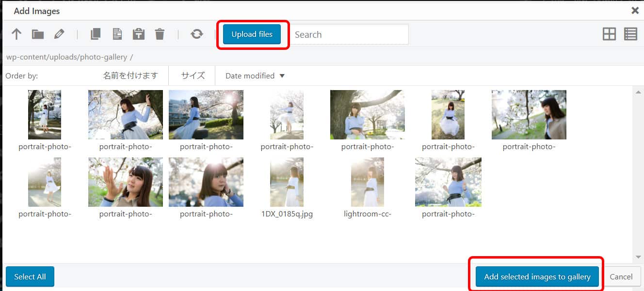Click Add selected images to gallery
The height and width of the screenshot is (291, 644).
537,277
